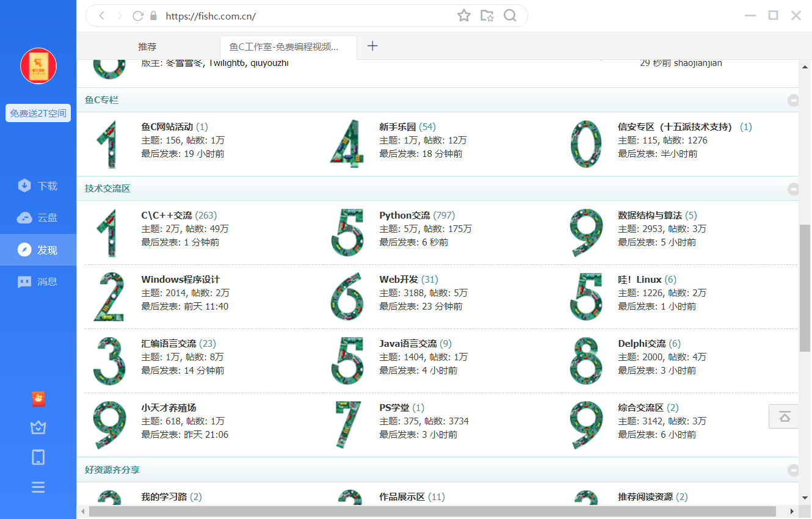Open 消息 in the sidebar
The image size is (812, 519).
click(x=38, y=281)
